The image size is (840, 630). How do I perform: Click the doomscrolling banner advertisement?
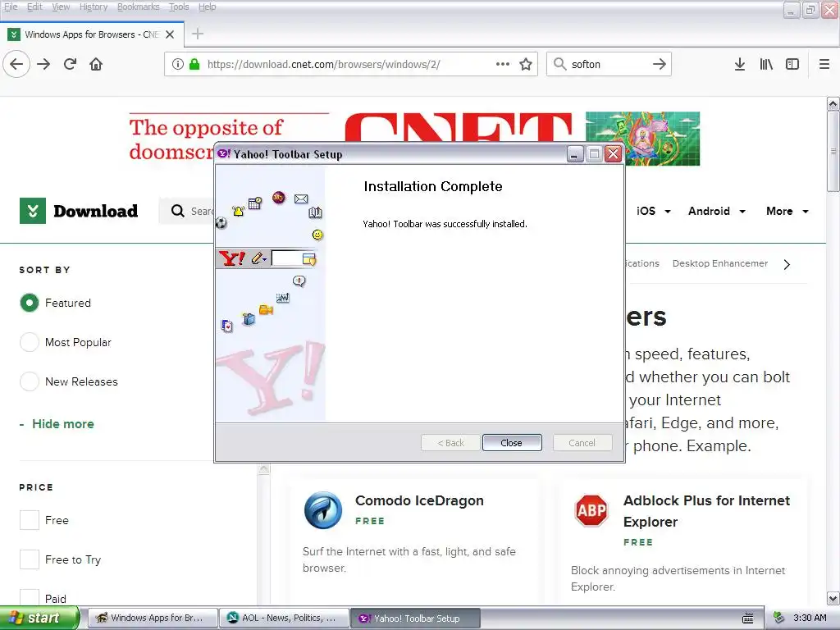[414, 138]
